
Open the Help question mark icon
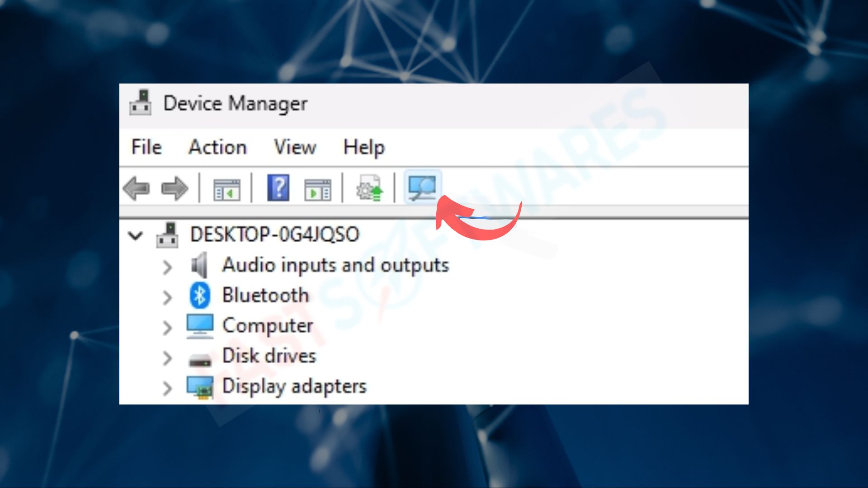click(x=278, y=188)
